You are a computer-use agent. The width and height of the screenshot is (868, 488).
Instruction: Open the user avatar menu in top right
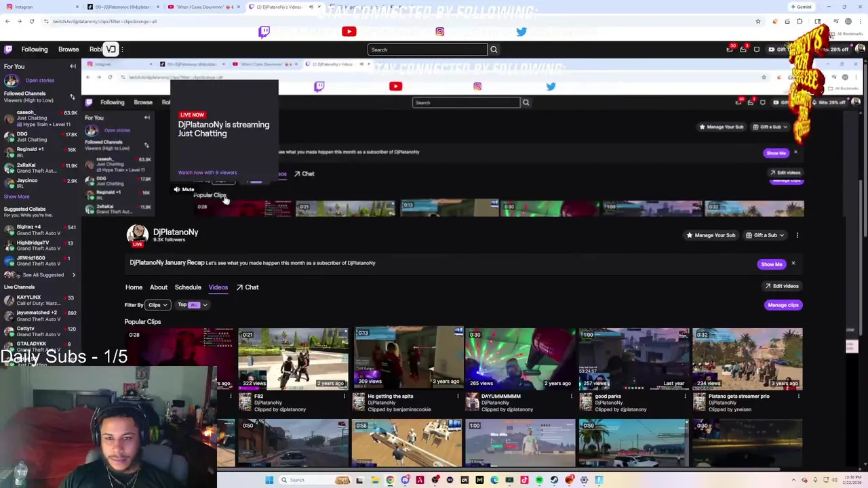(x=860, y=49)
